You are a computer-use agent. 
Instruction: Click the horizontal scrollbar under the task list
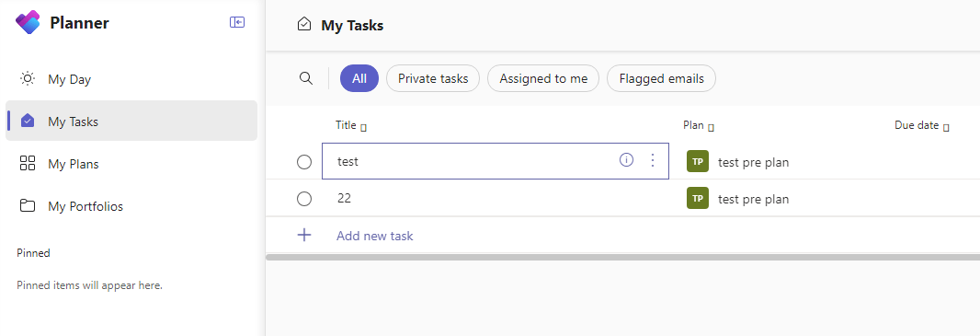click(622, 257)
